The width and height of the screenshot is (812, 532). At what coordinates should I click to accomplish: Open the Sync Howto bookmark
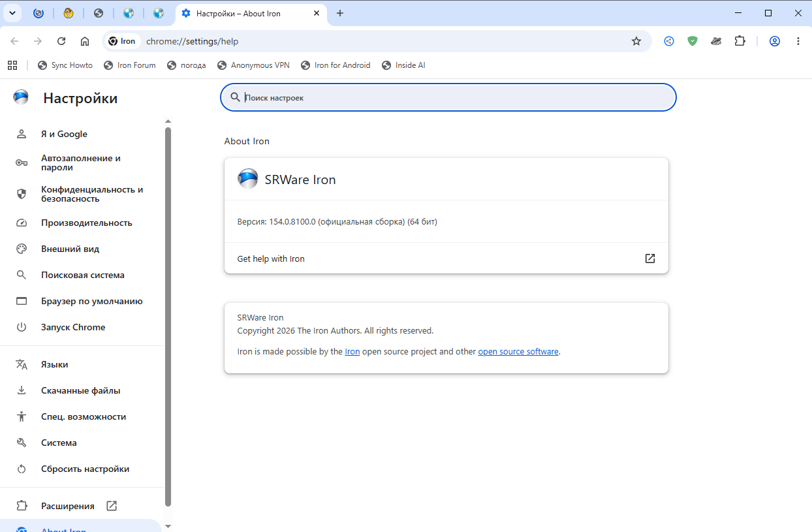(x=65, y=65)
